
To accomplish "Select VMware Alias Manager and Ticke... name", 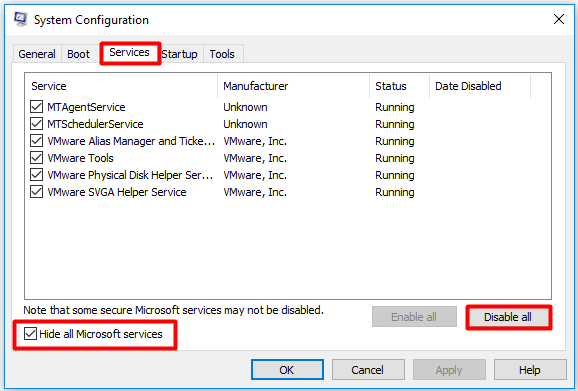I will 131,141.
